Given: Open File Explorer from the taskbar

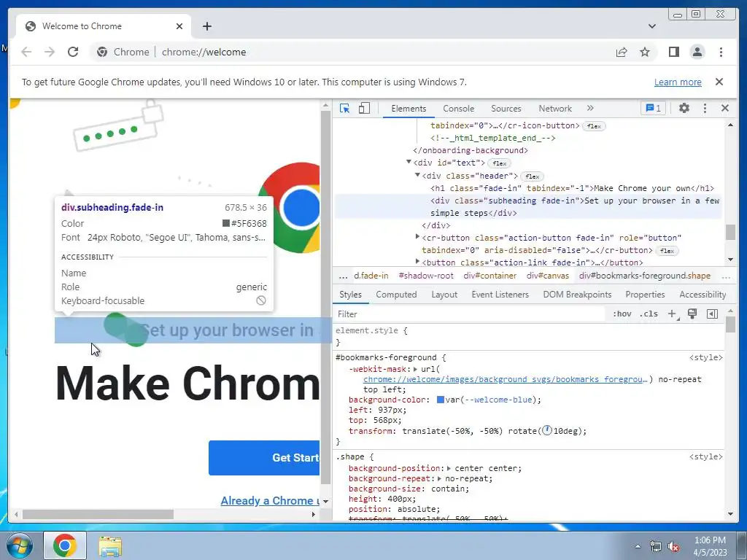Looking at the screenshot, I should click(110, 545).
